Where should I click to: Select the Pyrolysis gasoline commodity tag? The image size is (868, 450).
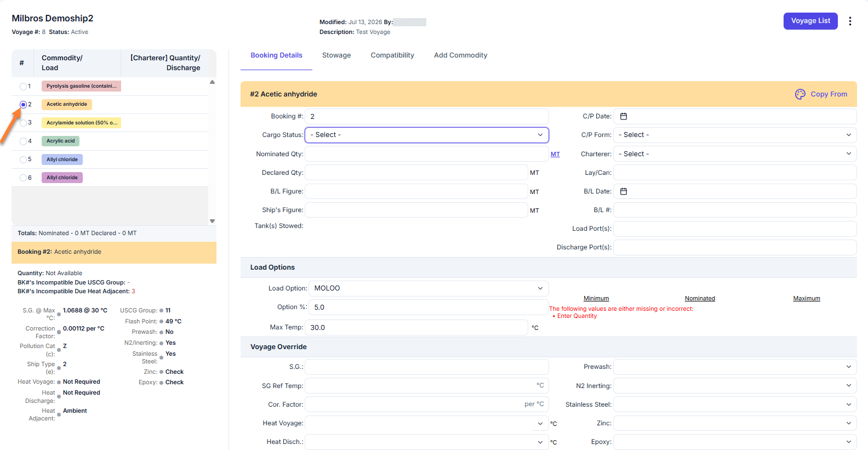(81, 86)
